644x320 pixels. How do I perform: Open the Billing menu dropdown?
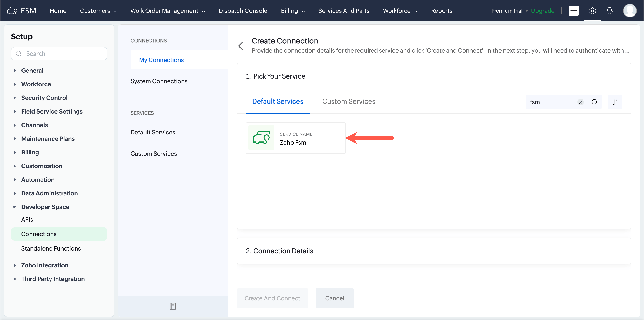click(293, 11)
